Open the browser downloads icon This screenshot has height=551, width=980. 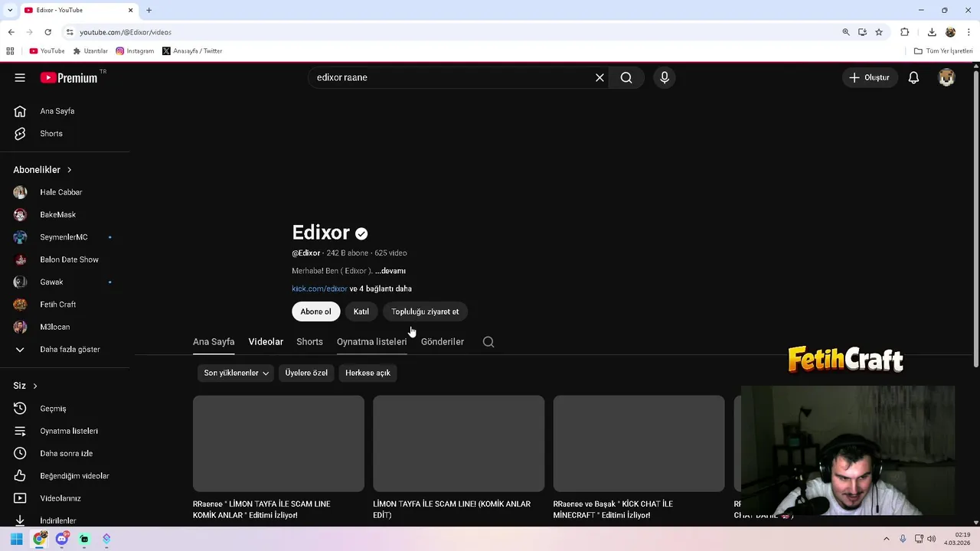click(932, 32)
